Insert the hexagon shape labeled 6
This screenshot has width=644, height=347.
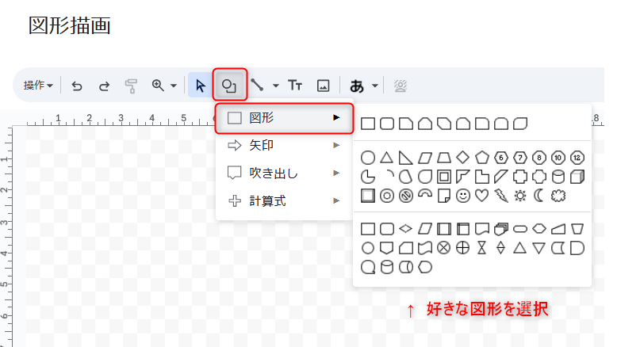(501, 158)
